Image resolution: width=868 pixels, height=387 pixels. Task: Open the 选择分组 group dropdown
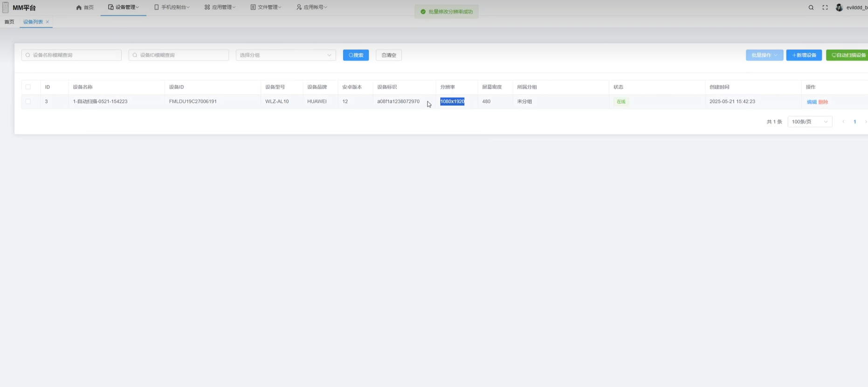285,55
